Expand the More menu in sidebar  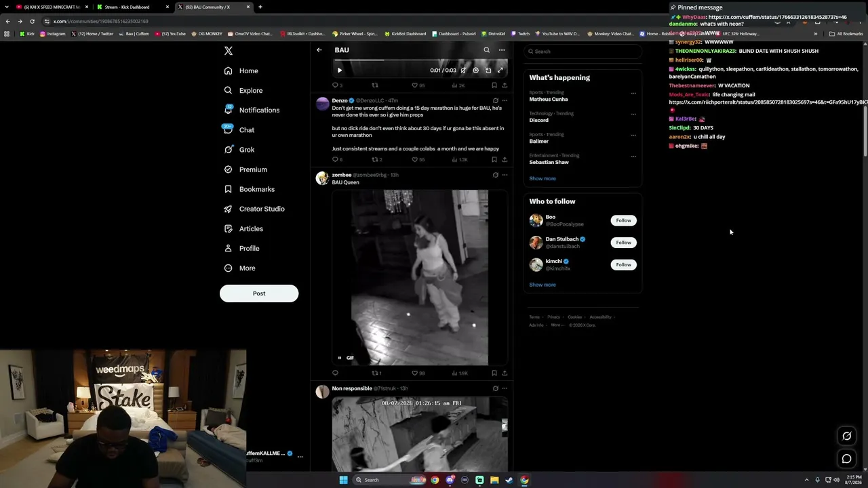click(239, 268)
